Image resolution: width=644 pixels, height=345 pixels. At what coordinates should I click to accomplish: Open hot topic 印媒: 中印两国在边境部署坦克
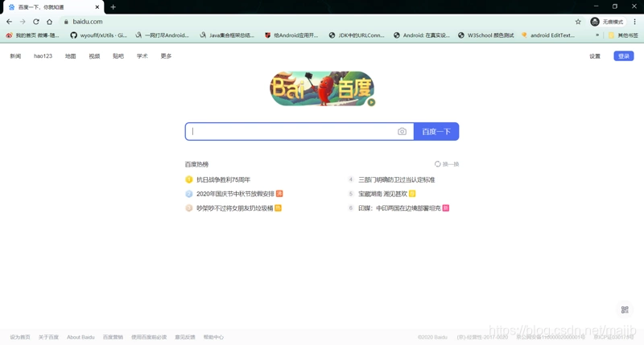[399, 208]
